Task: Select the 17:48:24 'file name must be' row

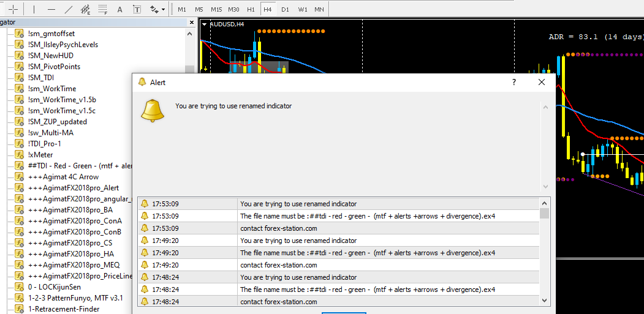Action: tap(339, 290)
